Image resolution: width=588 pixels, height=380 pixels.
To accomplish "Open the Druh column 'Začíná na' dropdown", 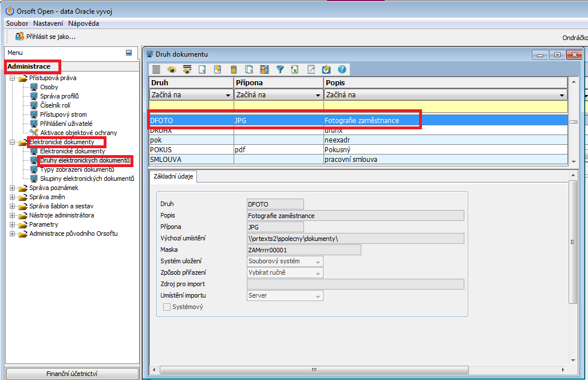I will (x=227, y=95).
